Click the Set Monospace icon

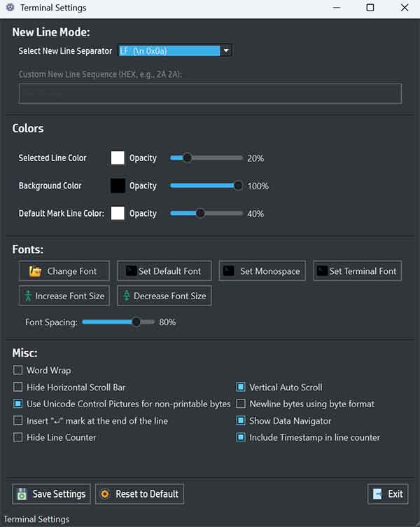[x=229, y=271]
